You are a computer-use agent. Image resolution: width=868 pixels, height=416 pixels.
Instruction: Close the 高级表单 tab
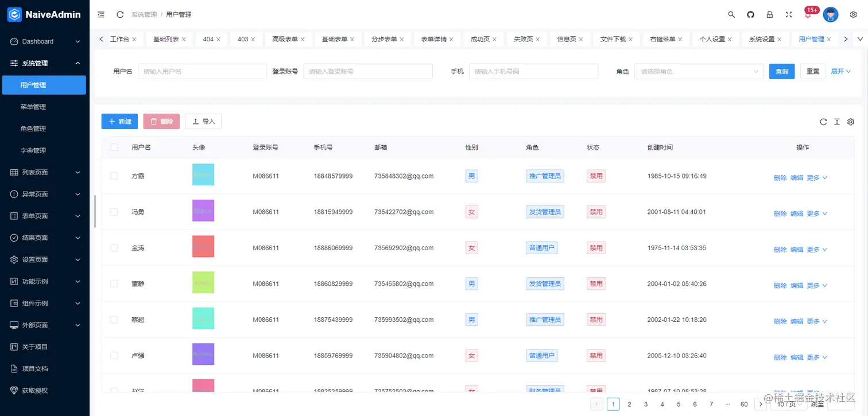point(303,40)
